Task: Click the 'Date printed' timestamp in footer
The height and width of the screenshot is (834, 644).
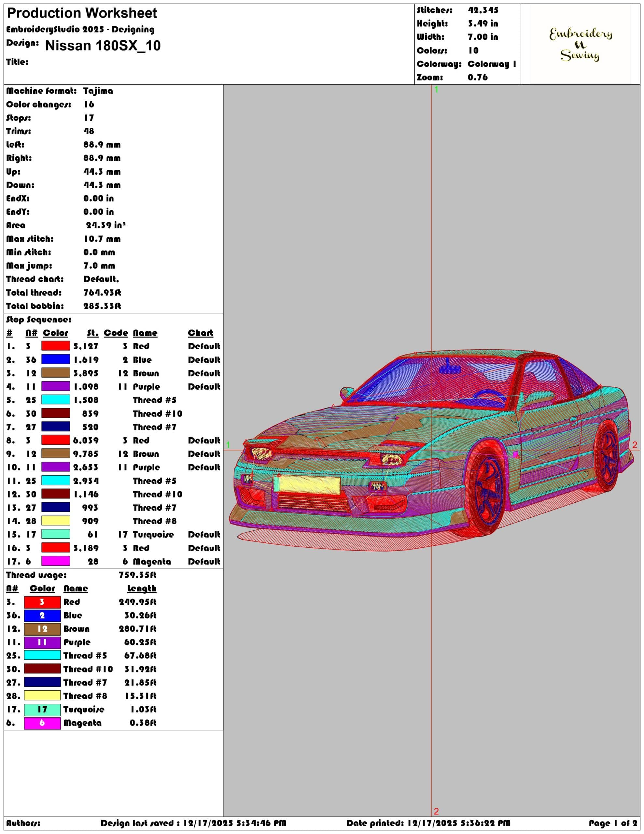Action: pos(428,823)
